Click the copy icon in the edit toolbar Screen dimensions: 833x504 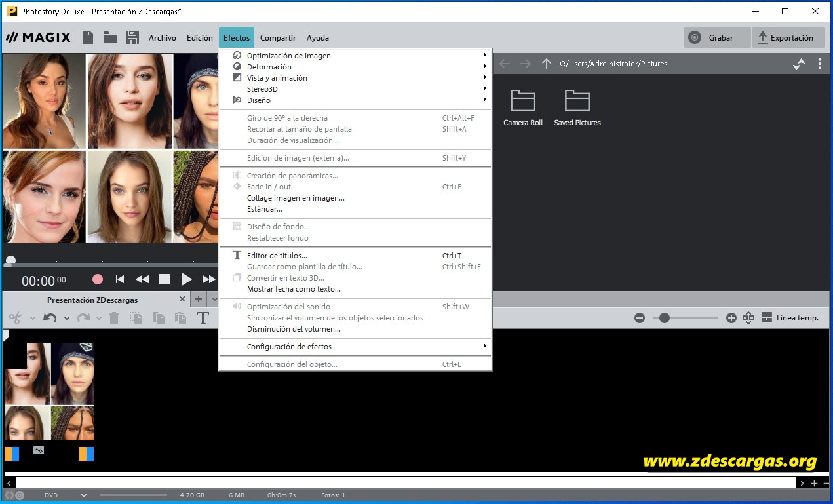pos(158,318)
